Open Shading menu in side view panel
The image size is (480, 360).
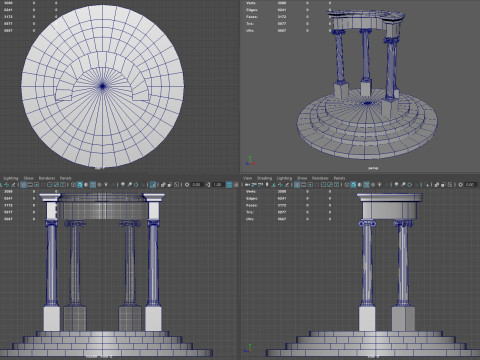(x=264, y=178)
